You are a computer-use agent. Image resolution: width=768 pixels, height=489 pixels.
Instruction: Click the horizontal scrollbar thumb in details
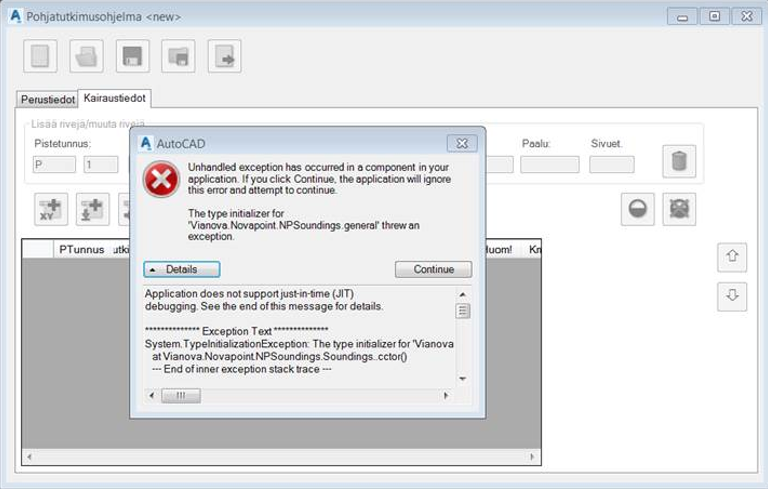click(181, 395)
